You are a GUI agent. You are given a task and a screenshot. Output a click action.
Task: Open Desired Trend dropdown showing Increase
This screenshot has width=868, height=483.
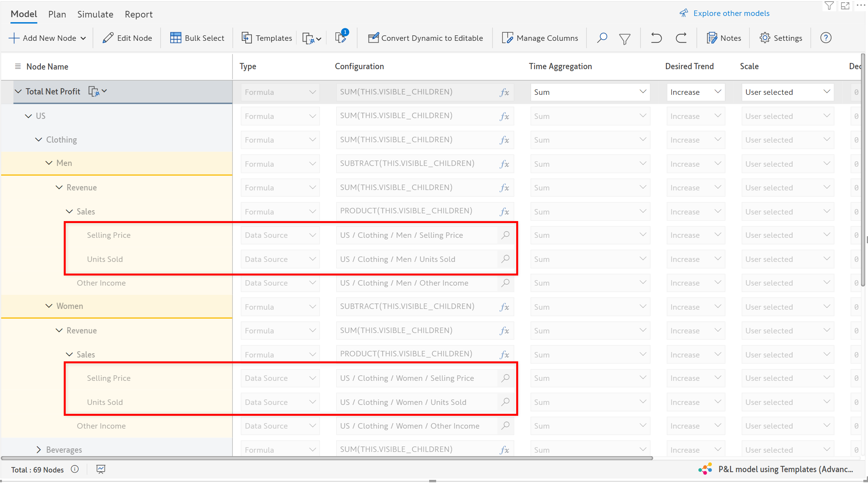(695, 92)
